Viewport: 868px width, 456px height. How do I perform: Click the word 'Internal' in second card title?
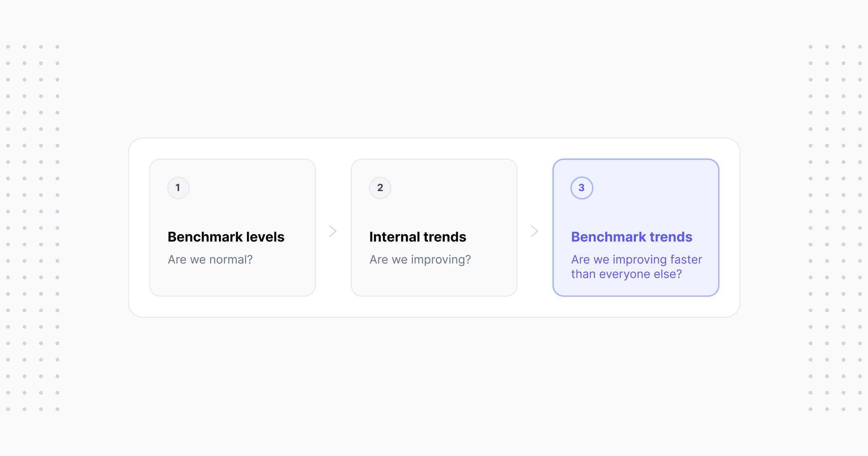coord(395,237)
